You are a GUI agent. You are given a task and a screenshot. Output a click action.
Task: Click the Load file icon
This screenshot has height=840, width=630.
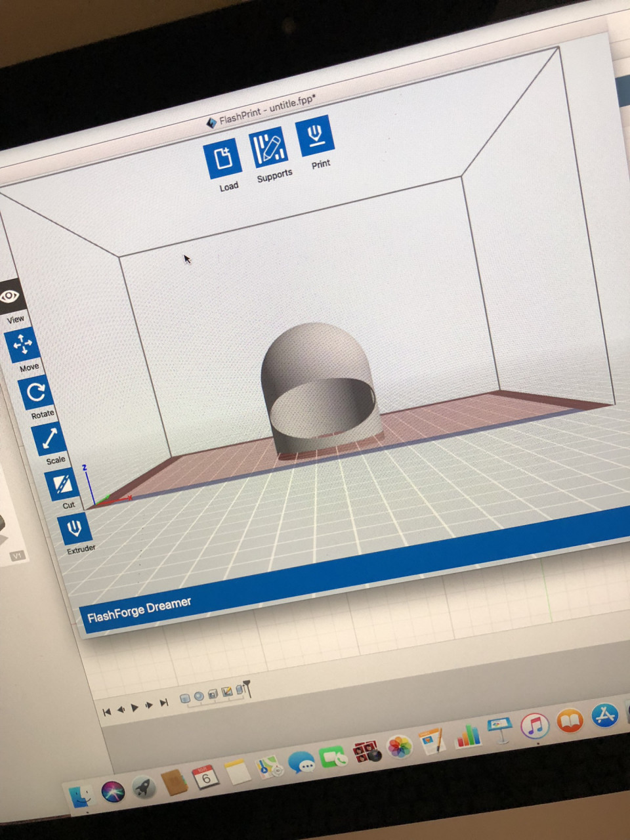coord(222,159)
